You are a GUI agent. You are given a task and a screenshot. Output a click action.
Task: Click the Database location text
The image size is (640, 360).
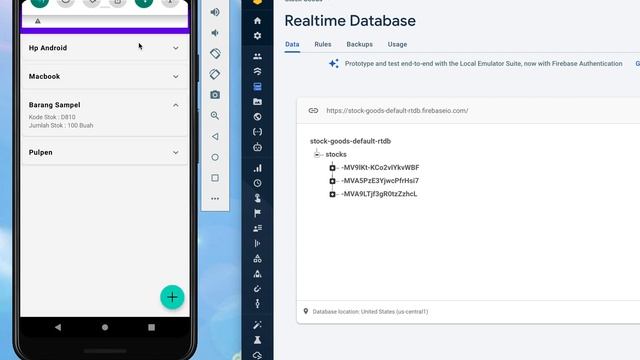pyautogui.click(x=370, y=311)
